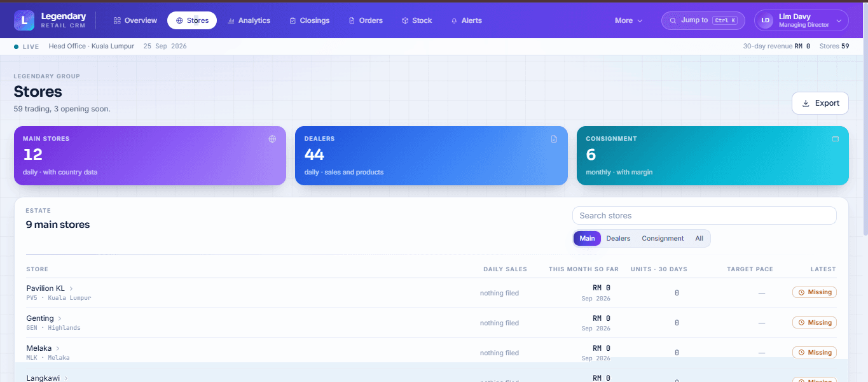Screen dimensions: 868x382
Task: Click the 30-day revenue RM 0 stat
Action: [776, 46]
